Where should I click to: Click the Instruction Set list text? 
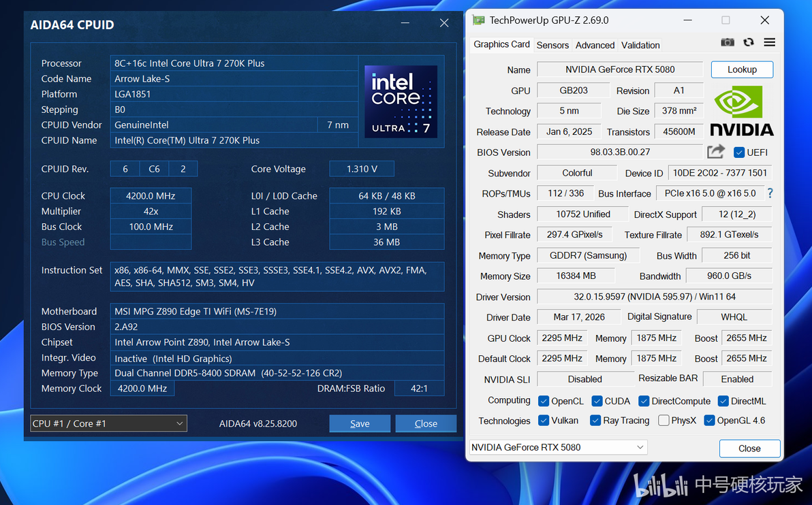pos(277,276)
